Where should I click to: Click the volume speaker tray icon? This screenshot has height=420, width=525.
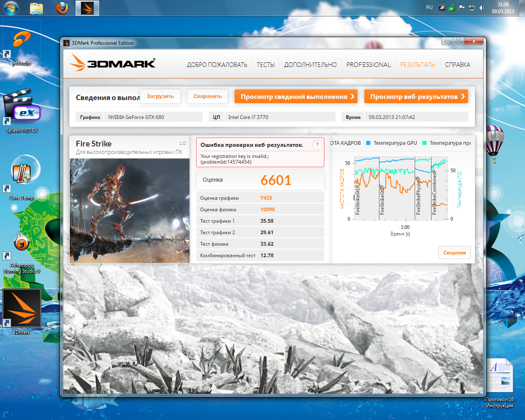point(482,8)
